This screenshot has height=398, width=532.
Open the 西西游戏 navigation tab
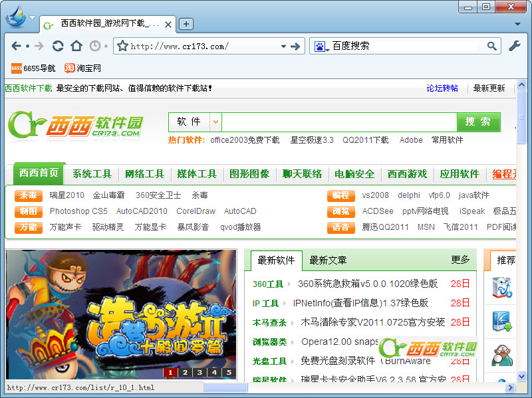(407, 174)
